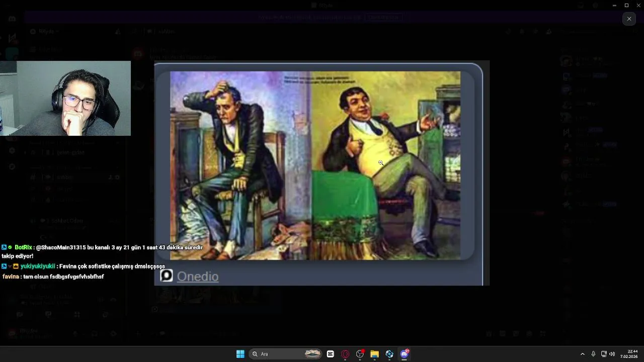This screenshot has height=362, width=644.
Task: Open the Windows Start menu
Action: [240, 354]
